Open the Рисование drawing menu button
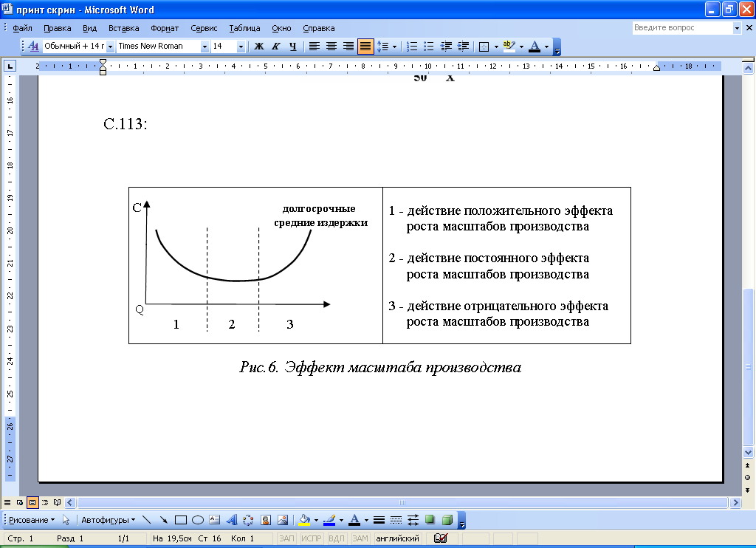The width and height of the screenshot is (756, 548). coord(32,520)
